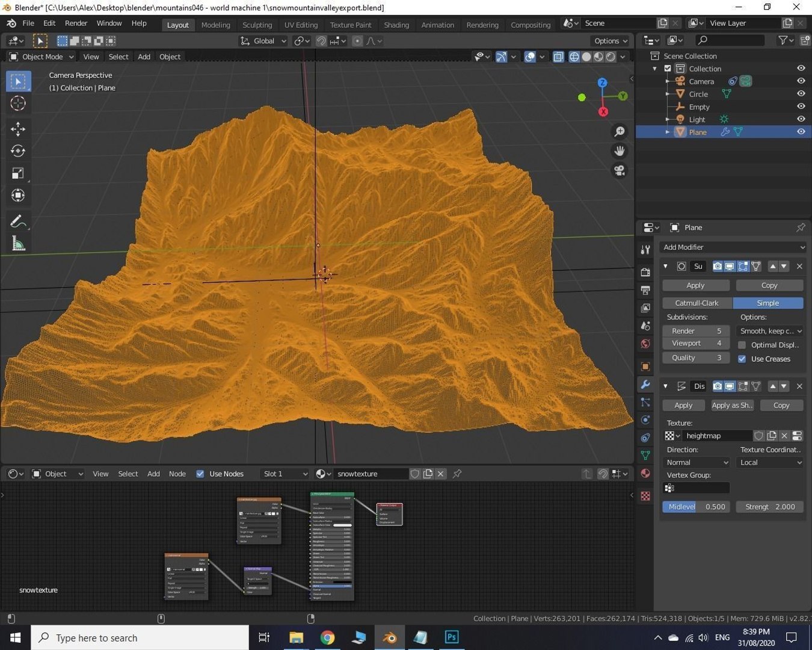Open the Options dropdown in header
The image size is (812, 650).
(611, 41)
